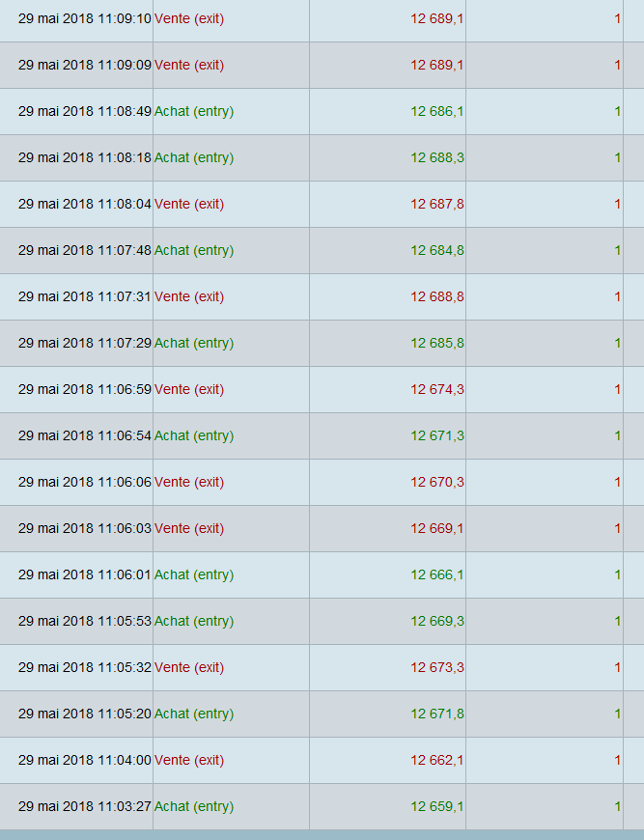Select the price 12 689,1 at 11:09:09
Viewport: 644px width, 840px height.
[x=436, y=65]
